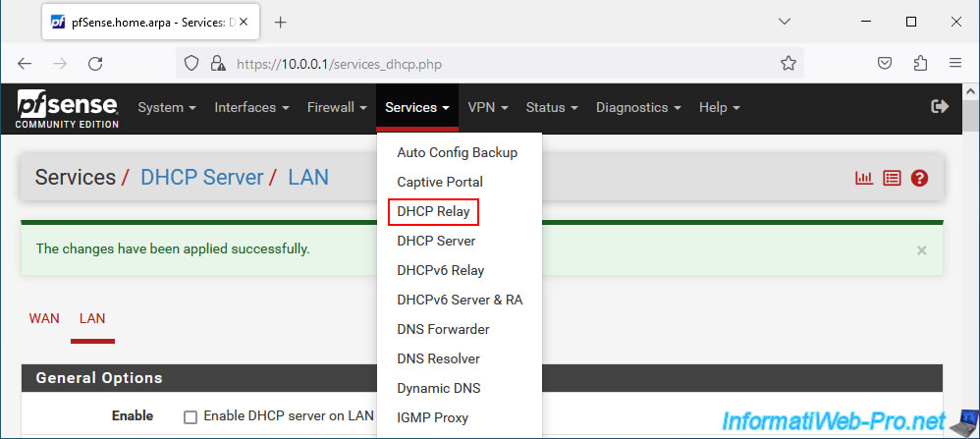This screenshot has height=439, width=980.
Task: Open the DHCP status graph icon
Action: [x=864, y=178]
